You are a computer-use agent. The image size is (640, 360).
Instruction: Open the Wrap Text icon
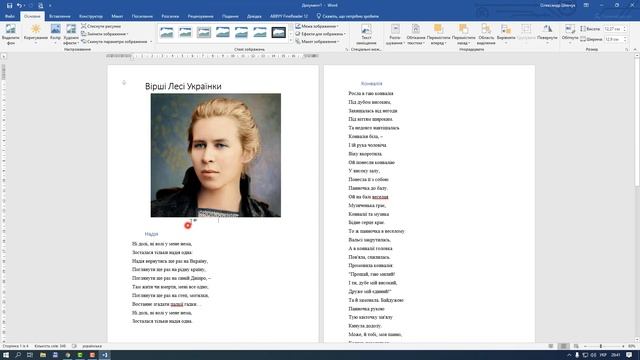(x=416, y=29)
